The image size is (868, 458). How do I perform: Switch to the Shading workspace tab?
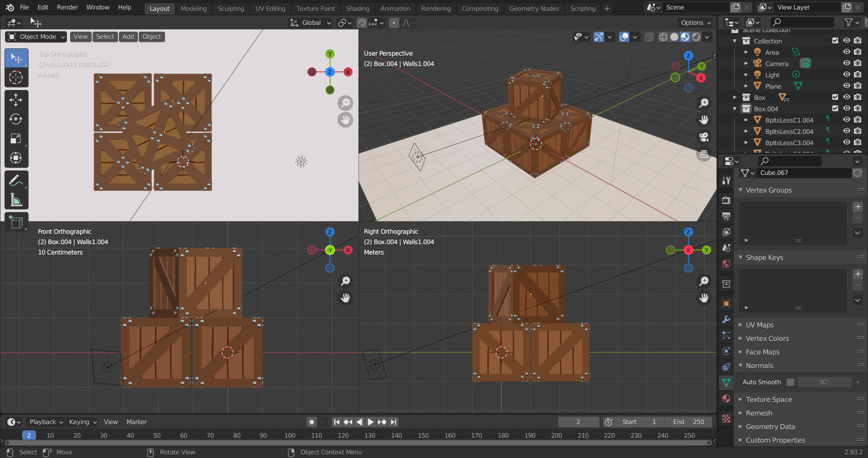point(357,8)
